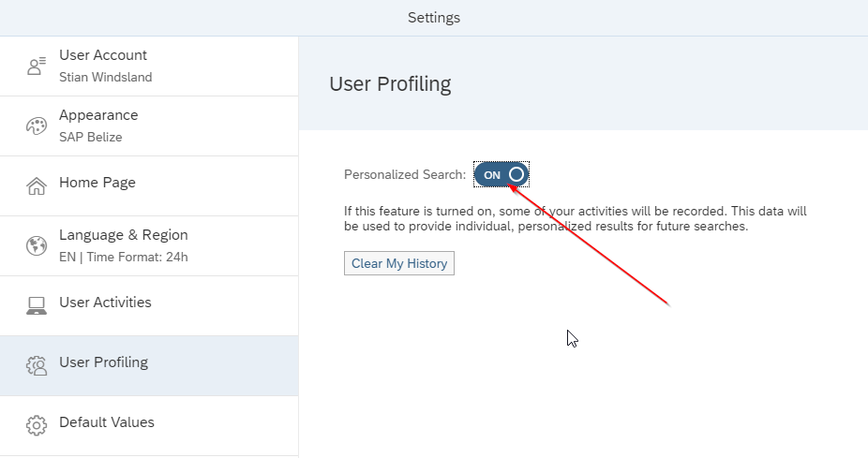
Task: Turn off the Personalized Search switch
Action: coord(501,175)
